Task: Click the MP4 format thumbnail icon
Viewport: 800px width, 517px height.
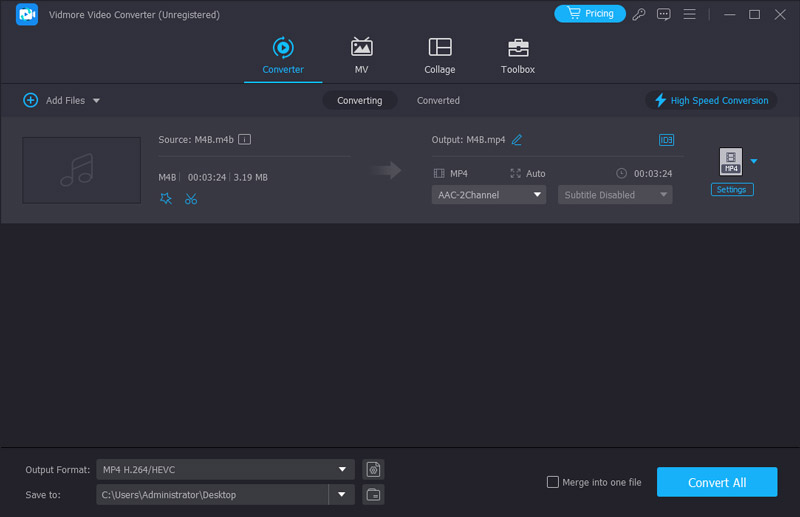Action: [x=731, y=161]
